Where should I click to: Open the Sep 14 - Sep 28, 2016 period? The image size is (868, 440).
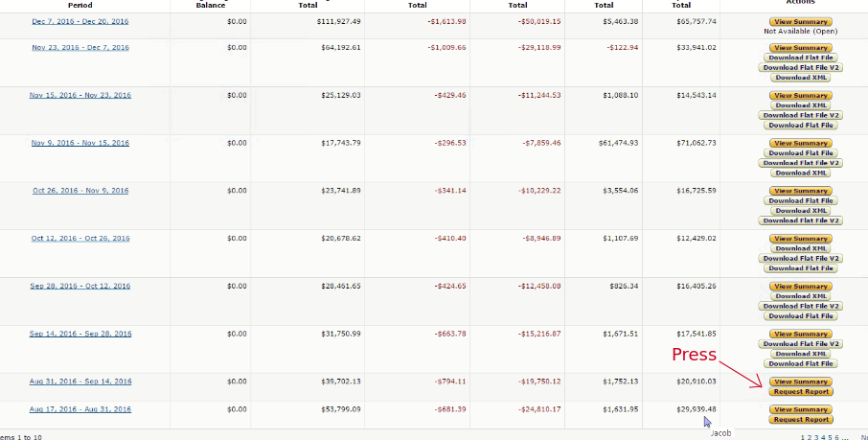pos(80,334)
